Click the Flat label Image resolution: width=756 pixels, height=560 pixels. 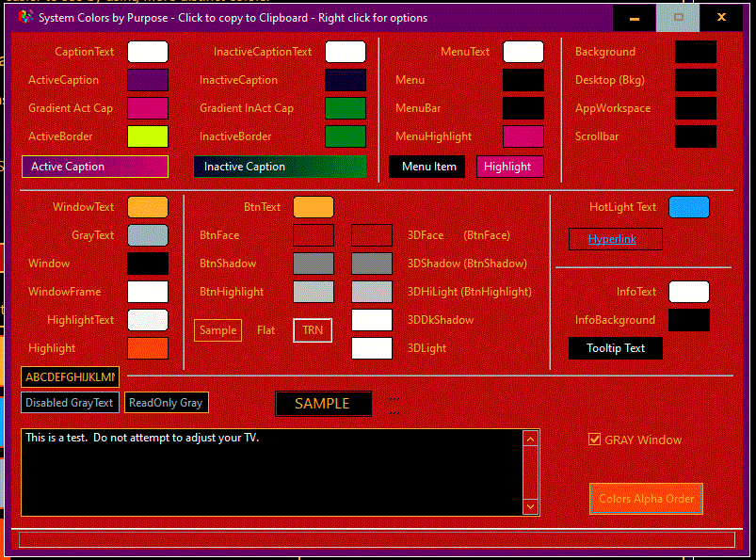click(x=266, y=330)
